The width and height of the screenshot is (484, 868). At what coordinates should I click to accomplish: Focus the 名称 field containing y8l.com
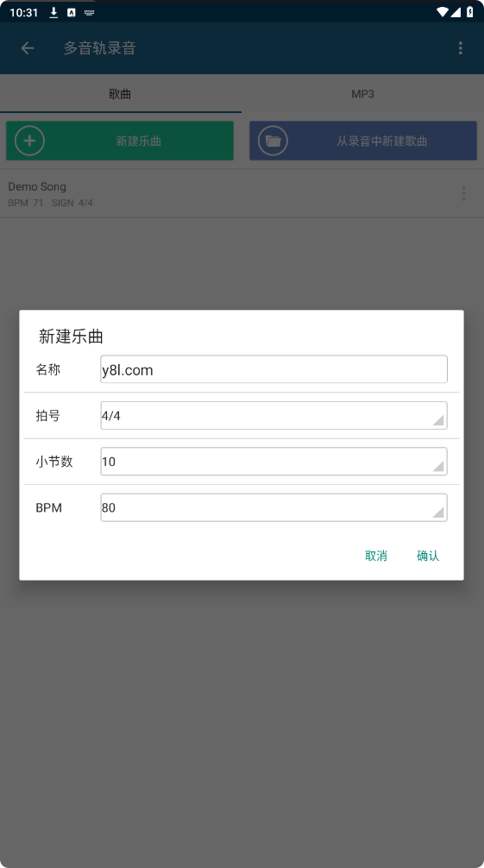(273, 369)
